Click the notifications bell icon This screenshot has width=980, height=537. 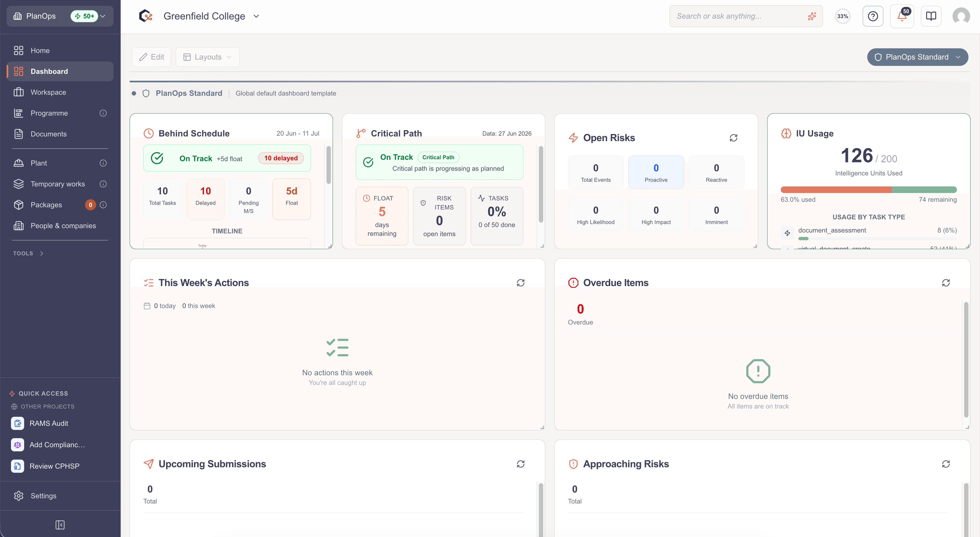902,16
